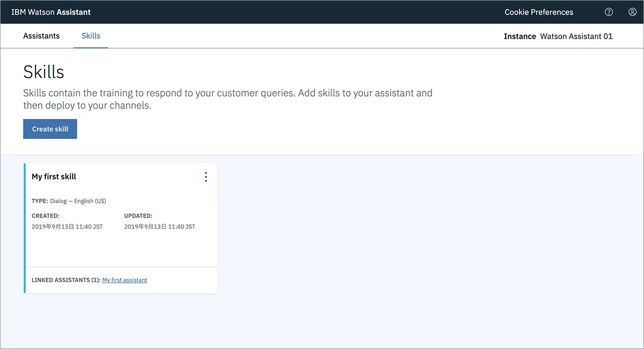Screen dimensions: 644x349
Task: Open Cookie Preferences
Action: (x=539, y=12)
